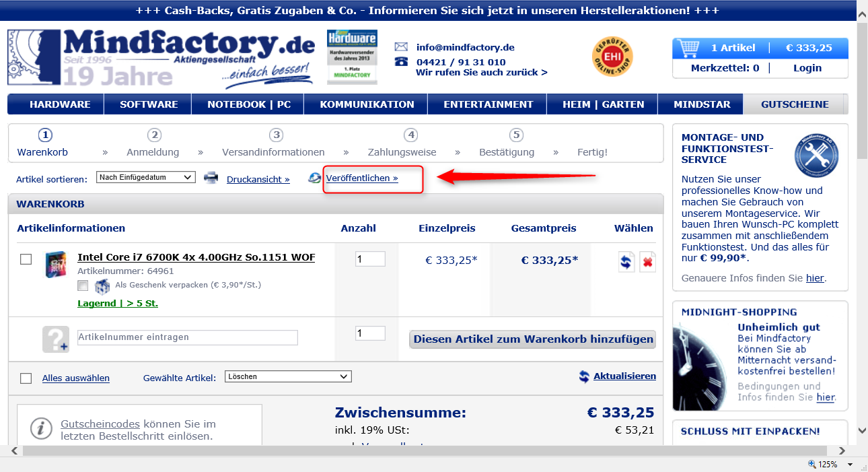Click the info@mindfactory.de email address
Screen dimensions: 868x472
click(x=466, y=47)
